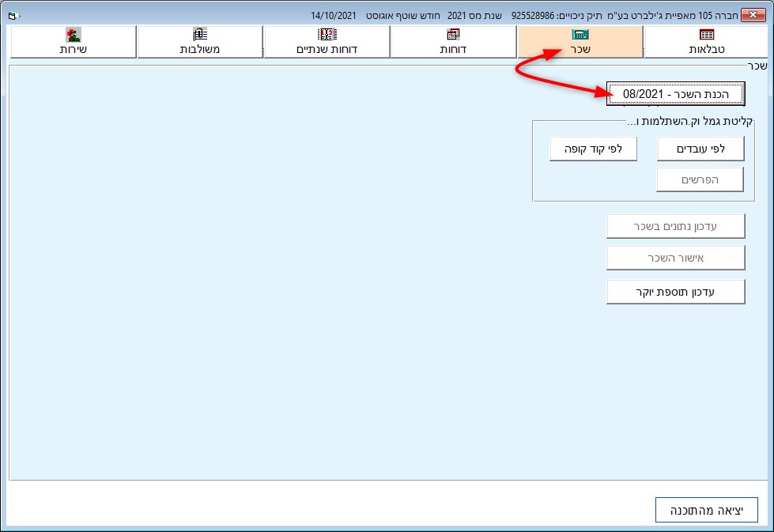Viewport: 774px width, 532px height.
Task: Start הכנת השכר - 08/2021
Action: coord(676,94)
